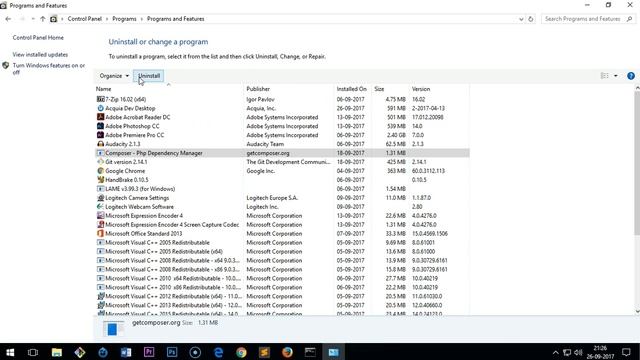Sort by the Installed On column header

(x=352, y=89)
